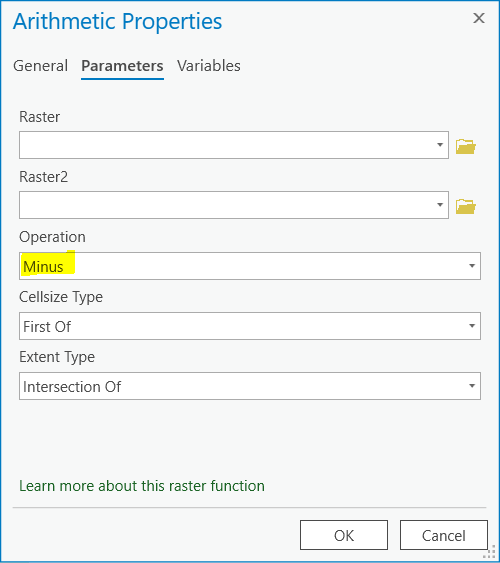The image size is (500, 563).
Task: Close the Arithmetic Properties dialog
Action: [x=479, y=18]
